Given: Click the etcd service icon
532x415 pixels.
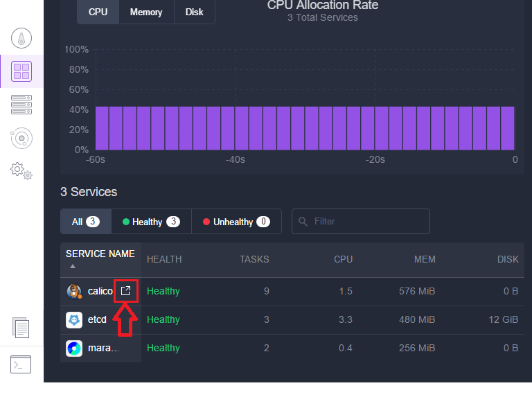Looking at the screenshot, I should point(74,320).
